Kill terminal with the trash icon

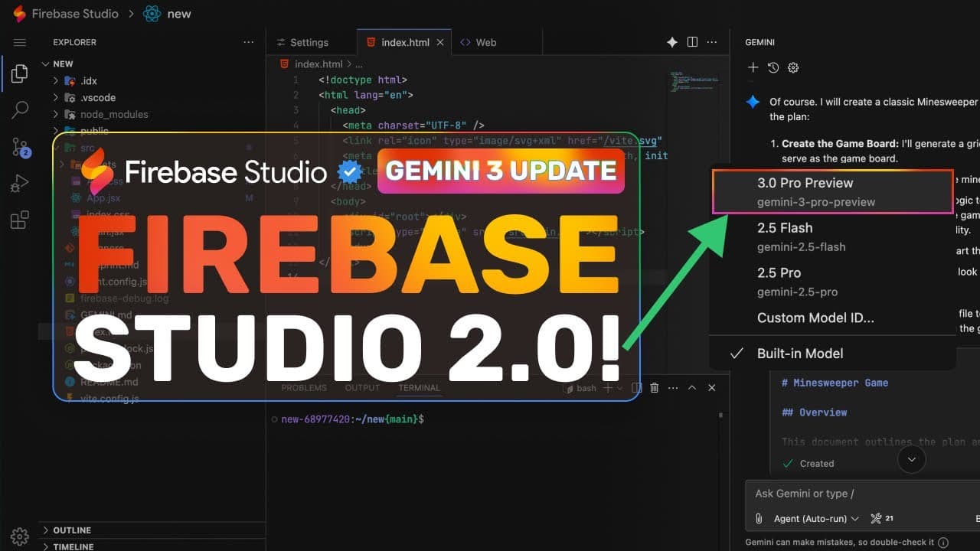pyautogui.click(x=654, y=388)
